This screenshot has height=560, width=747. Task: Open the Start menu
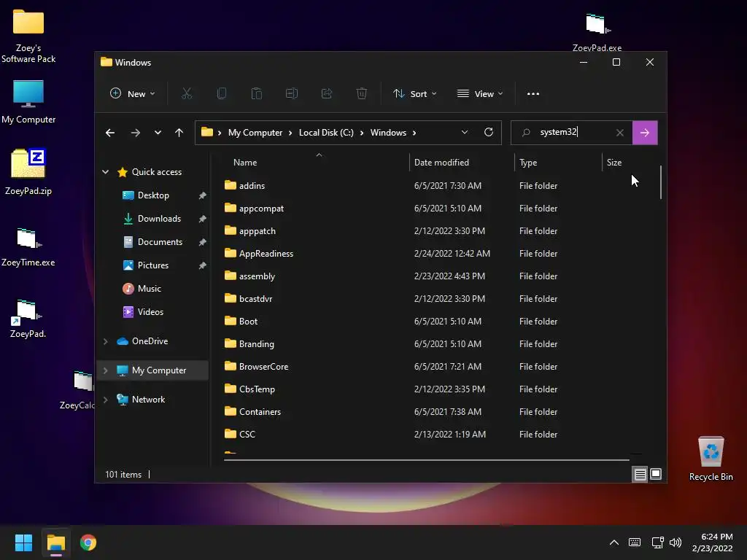point(23,542)
